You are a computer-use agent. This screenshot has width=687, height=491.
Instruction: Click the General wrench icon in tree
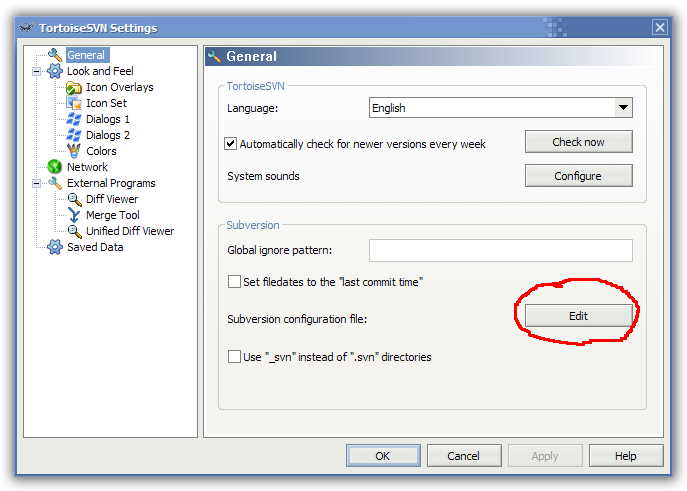[55, 55]
